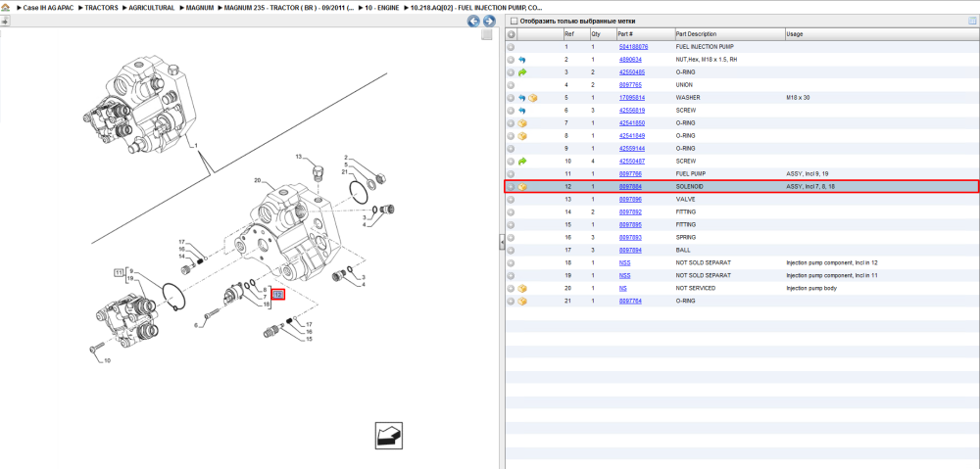This screenshot has height=469, width=980.
Task: Go to previous illustration with back arrow
Action: [473, 21]
